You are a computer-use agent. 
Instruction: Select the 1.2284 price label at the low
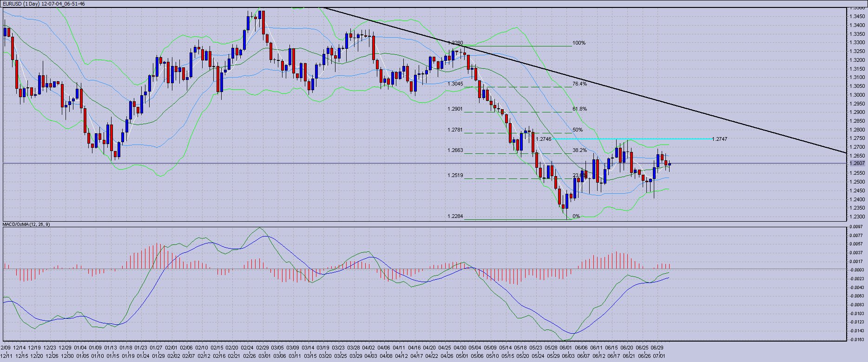(x=455, y=217)
